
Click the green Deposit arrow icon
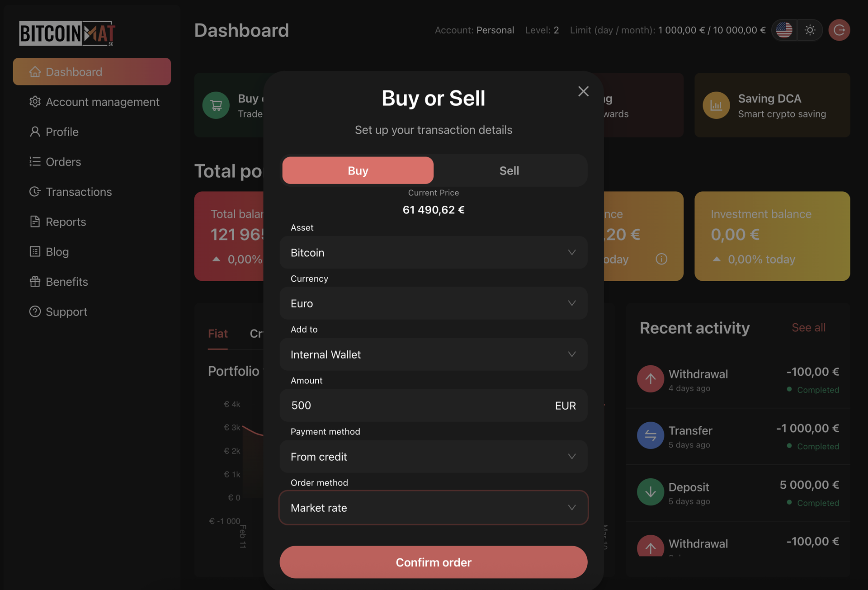[x=650, y=491]
